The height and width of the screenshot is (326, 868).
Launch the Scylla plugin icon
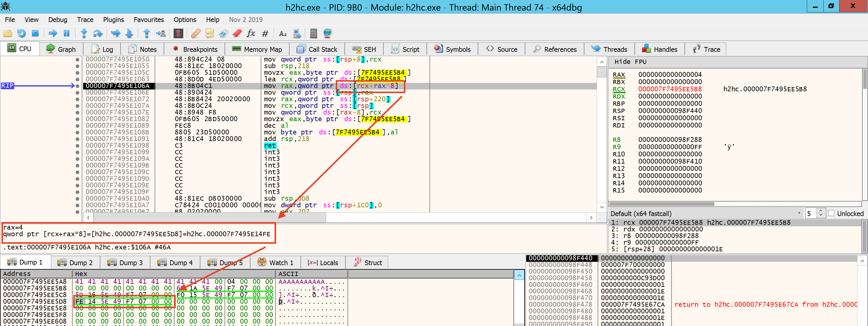178,33
